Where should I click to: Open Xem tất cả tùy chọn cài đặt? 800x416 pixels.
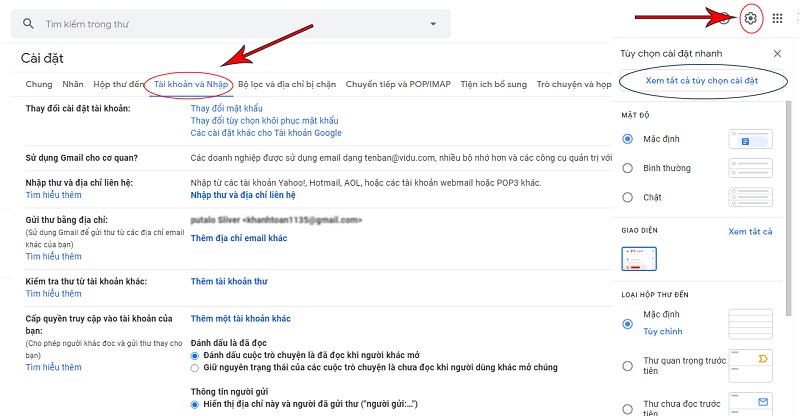pyautogui.click(x=702, y=81)
